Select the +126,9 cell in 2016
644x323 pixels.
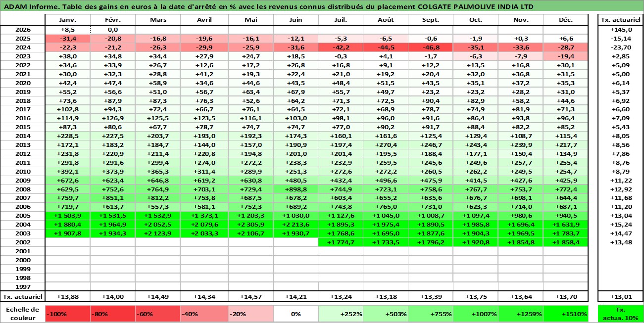113,118
